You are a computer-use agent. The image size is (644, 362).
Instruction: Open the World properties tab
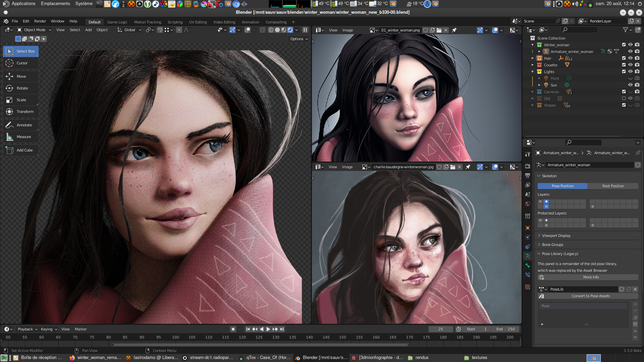pyautogui.click(x=528, y=204)
